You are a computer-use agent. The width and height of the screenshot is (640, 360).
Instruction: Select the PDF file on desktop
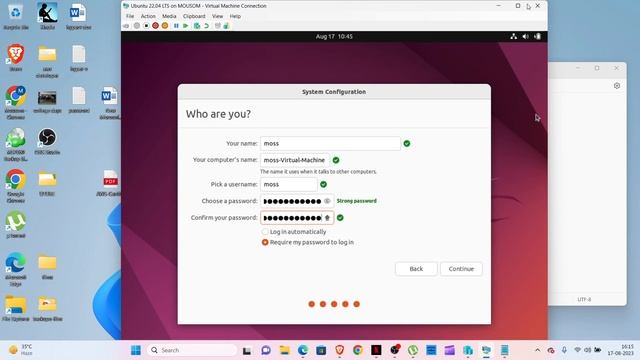110,183
